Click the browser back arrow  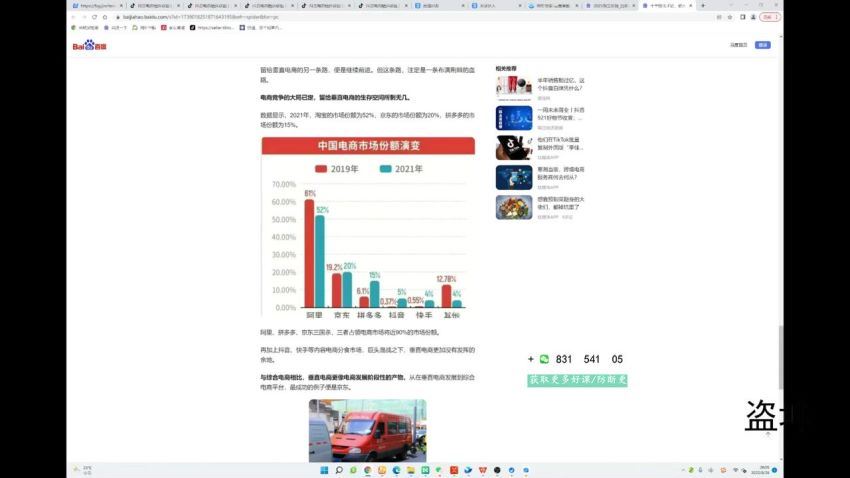(73, 17)
